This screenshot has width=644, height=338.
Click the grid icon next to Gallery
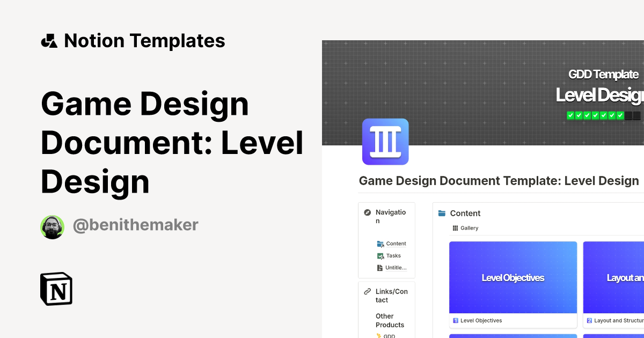454,227
